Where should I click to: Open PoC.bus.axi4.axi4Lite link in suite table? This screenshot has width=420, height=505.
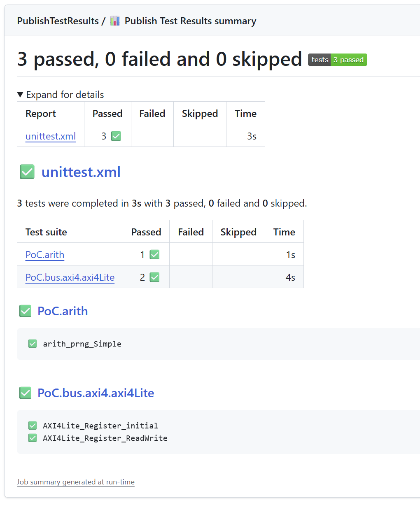(x=70, y=277)
